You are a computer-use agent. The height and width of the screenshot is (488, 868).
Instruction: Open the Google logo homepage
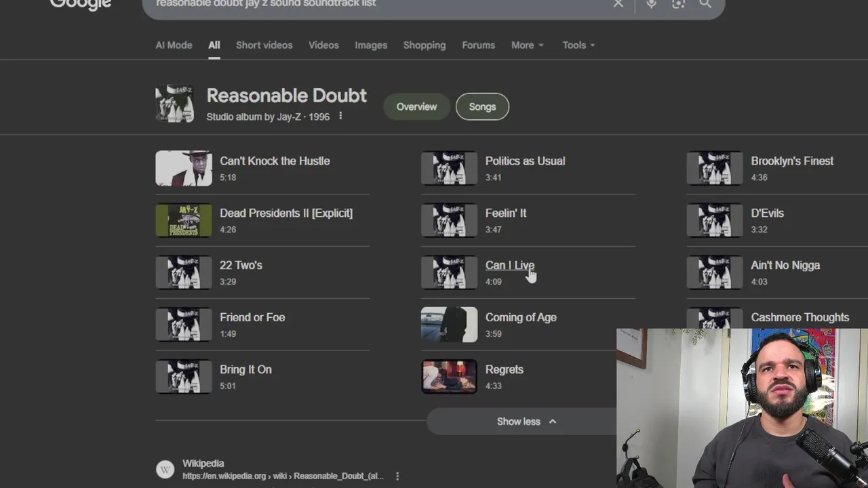click(80, 4)
